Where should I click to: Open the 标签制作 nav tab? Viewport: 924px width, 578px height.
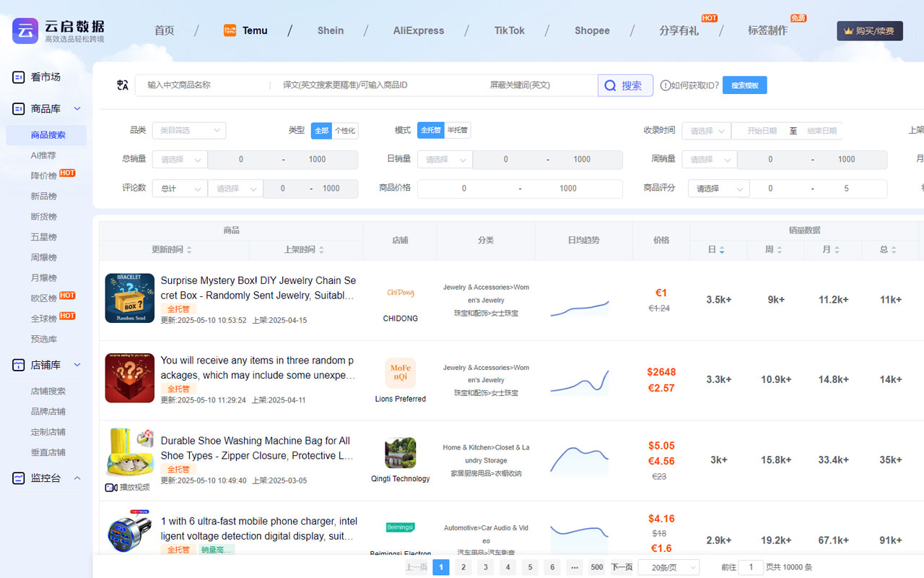(x=767, y=30)
